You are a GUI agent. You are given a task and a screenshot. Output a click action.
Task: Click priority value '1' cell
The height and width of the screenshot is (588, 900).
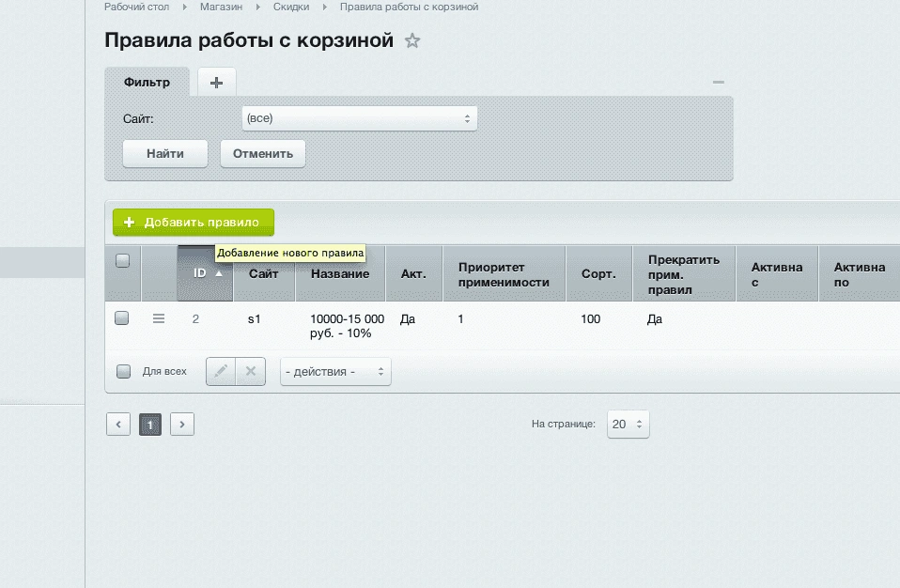(460, 319)
